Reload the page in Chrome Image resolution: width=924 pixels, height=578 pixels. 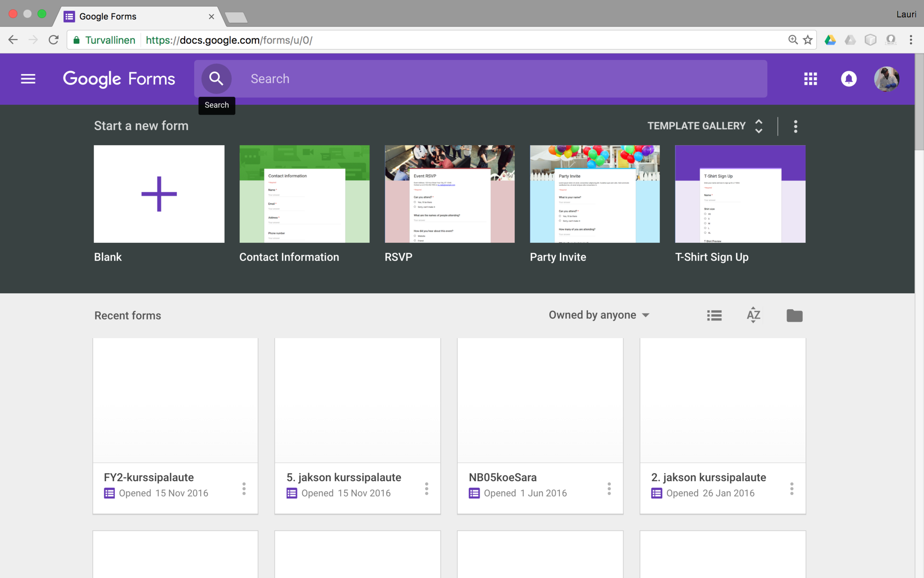click(x=53, y=40)
